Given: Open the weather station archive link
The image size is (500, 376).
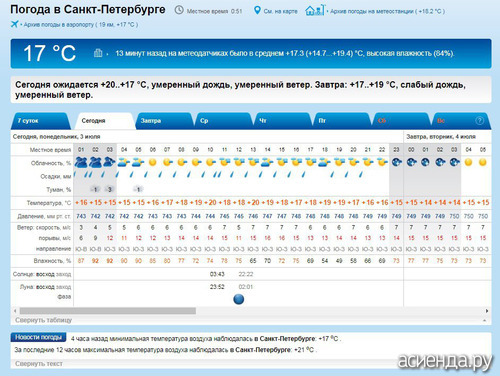Looking at the screenshot, I should coord(387,11).
